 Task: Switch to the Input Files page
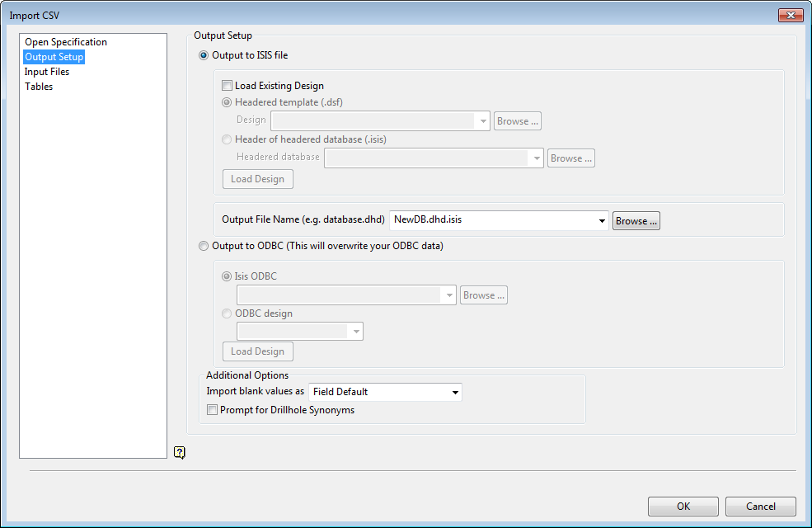[47, 72]
